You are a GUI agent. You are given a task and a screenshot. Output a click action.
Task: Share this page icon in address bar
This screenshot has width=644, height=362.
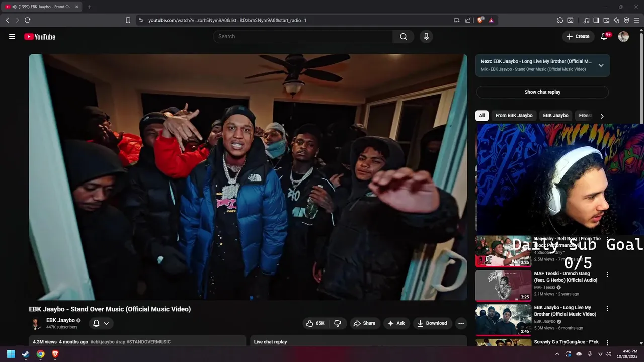point(468,20)
